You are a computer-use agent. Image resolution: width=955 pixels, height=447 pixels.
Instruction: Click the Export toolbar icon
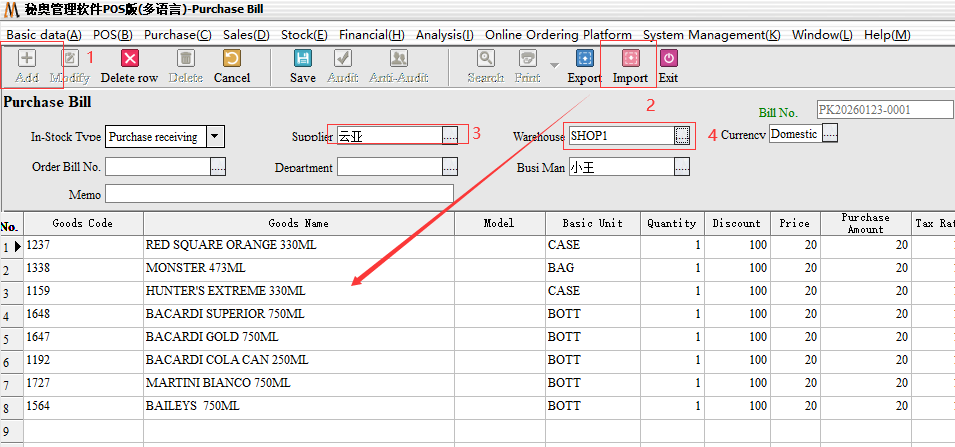click(584, 59)
